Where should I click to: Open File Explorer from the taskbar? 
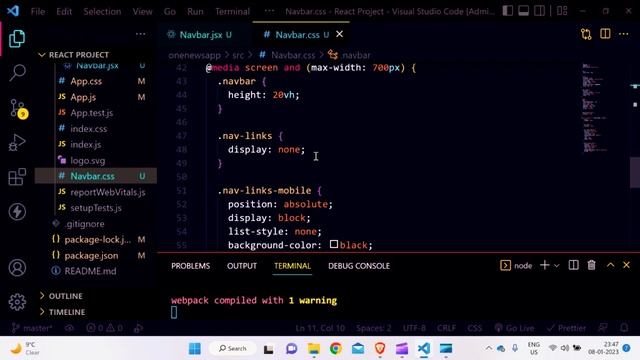(314, 349)
